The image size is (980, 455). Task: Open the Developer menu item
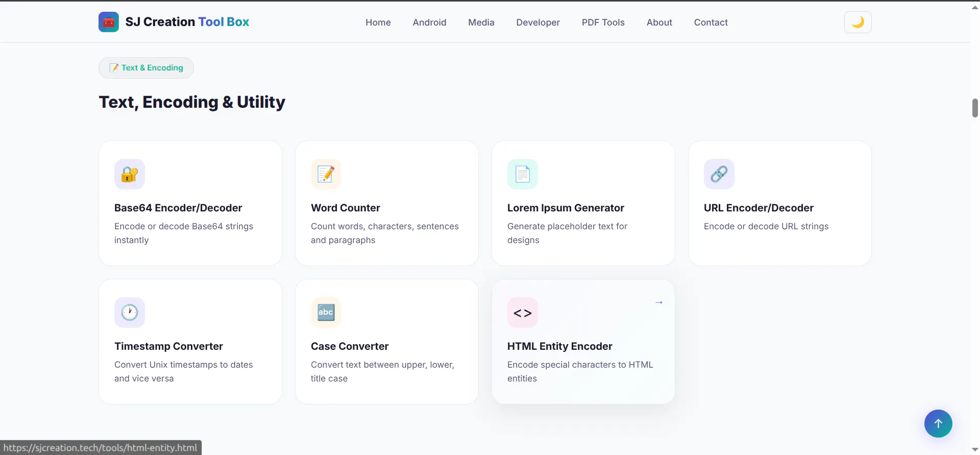tap(538, 22)
